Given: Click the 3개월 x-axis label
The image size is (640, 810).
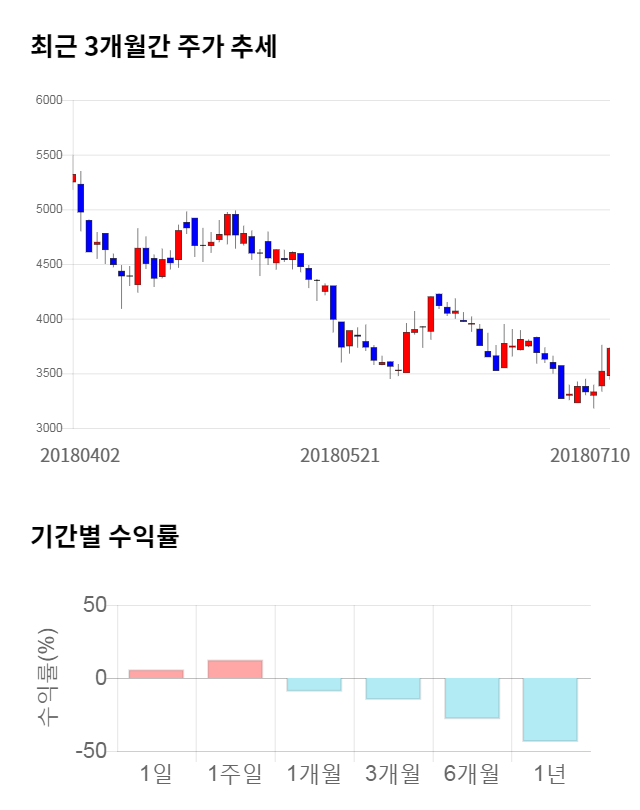Looking at the screenshot, I should pyautogui.click(x=393, y=774).
